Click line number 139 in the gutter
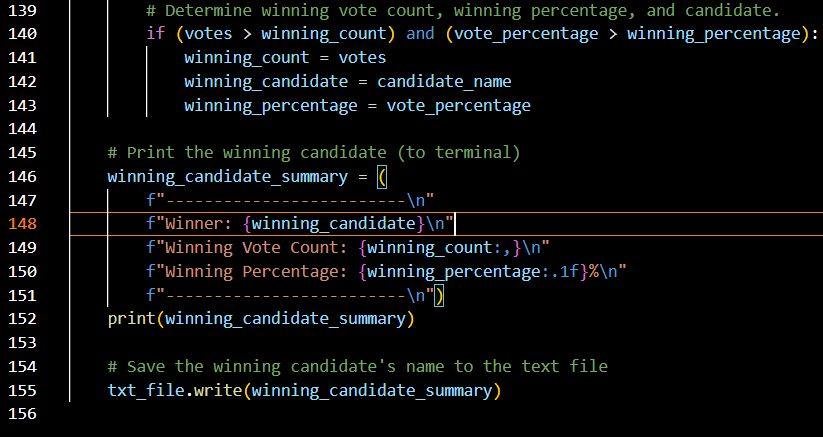Viewport: 823px width, 437px height. (x=23, y=10)
